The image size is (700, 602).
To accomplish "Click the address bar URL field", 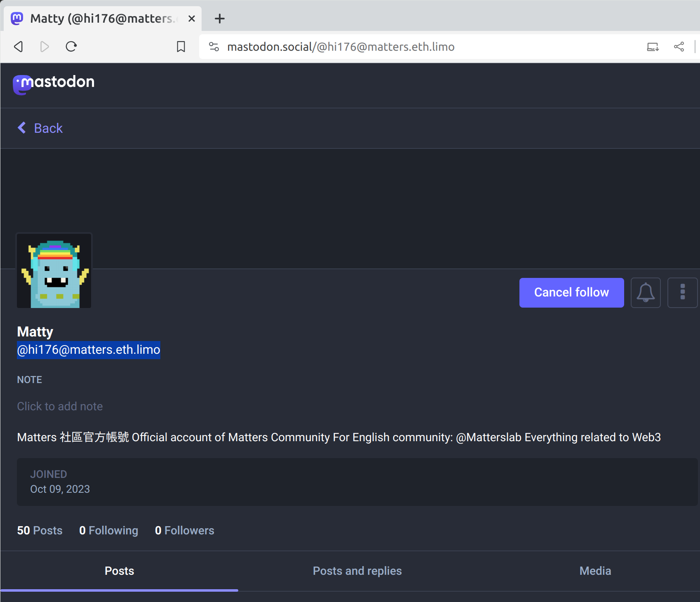I will (x=423, y=47).
